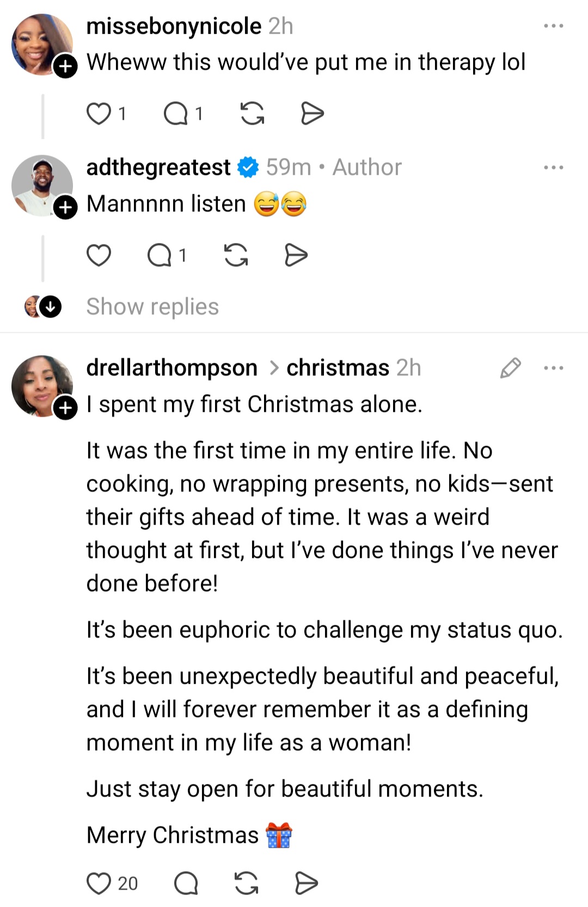Viewport: 588px width, 907px height.
Task: Share adthegreatest's reply with send icon
Action: 296,255
